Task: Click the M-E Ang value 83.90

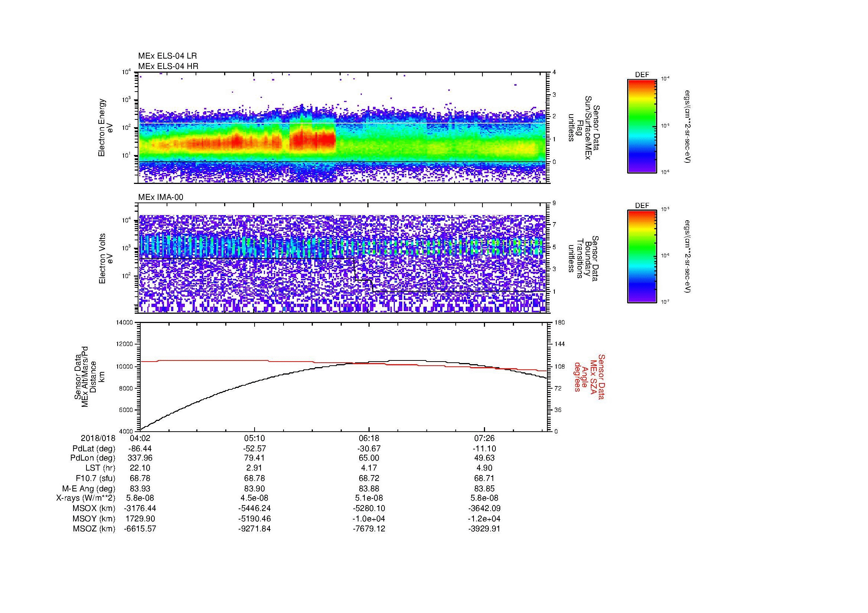Action: coord(255,488)
